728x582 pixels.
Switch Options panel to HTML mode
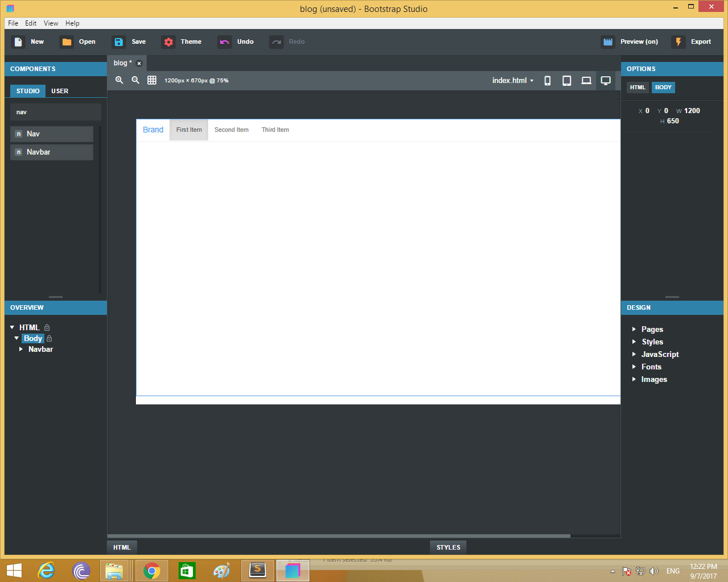click(637, 87)
